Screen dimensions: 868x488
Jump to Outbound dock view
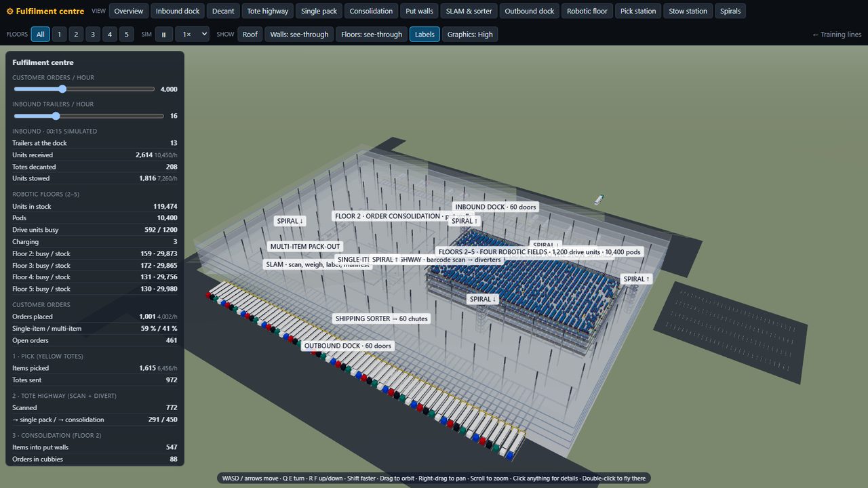pos(530,11)
